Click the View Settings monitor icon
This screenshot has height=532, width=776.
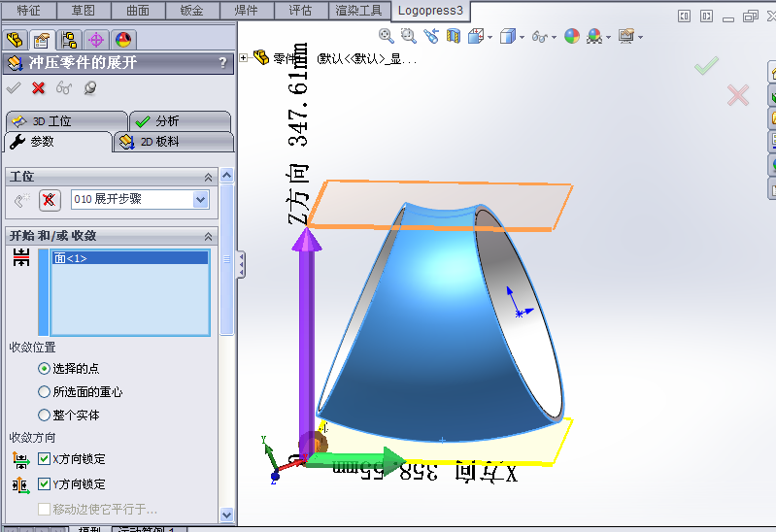click(x=626, y=36)
